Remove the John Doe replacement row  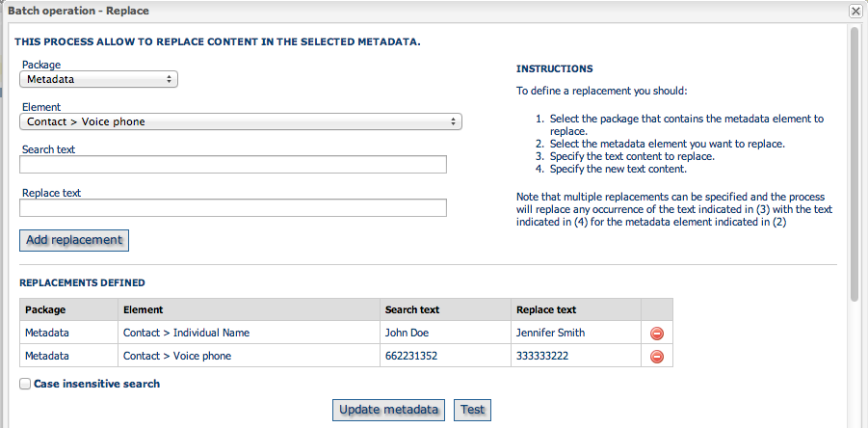click(656, 334)
